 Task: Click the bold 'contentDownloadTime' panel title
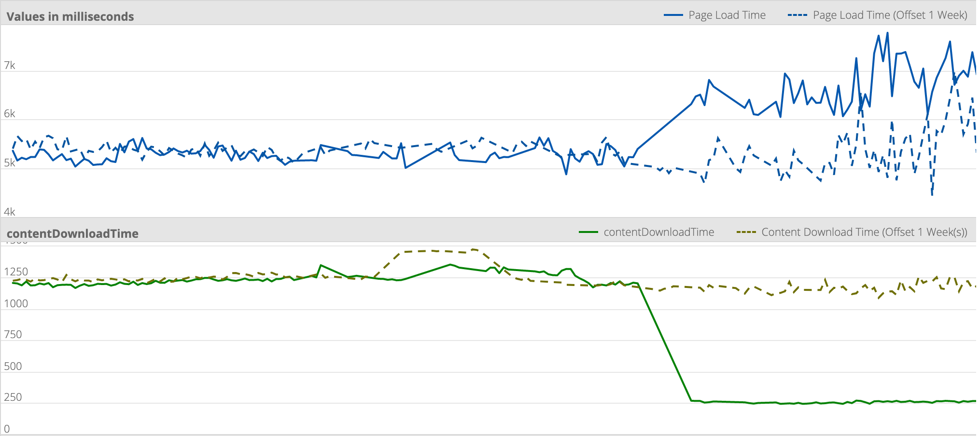(72, 234)
